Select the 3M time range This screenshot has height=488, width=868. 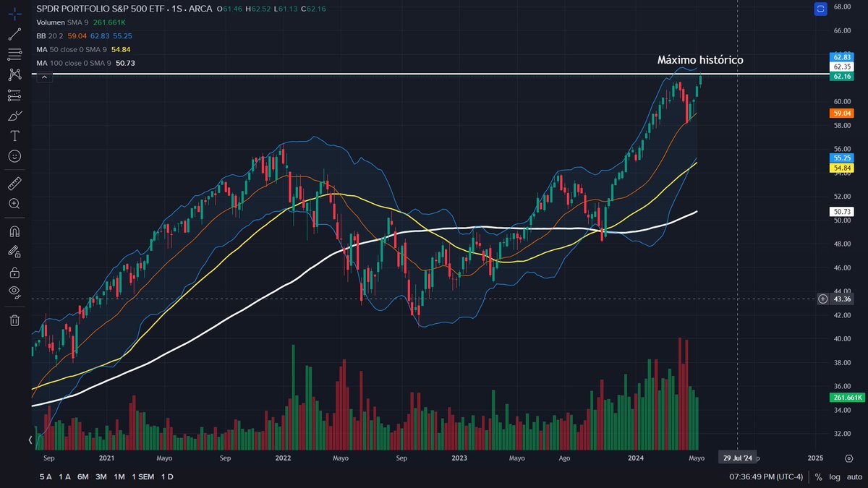[x=101, y=477]
